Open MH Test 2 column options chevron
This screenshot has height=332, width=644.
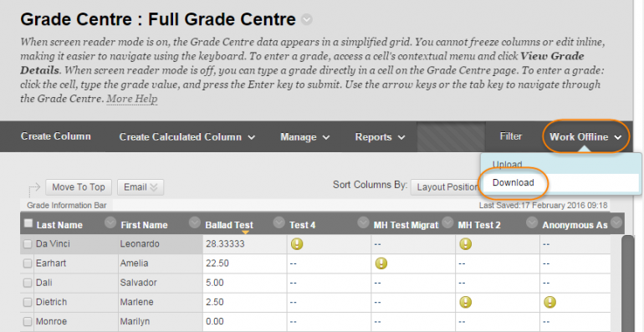(x=532, y=222)
